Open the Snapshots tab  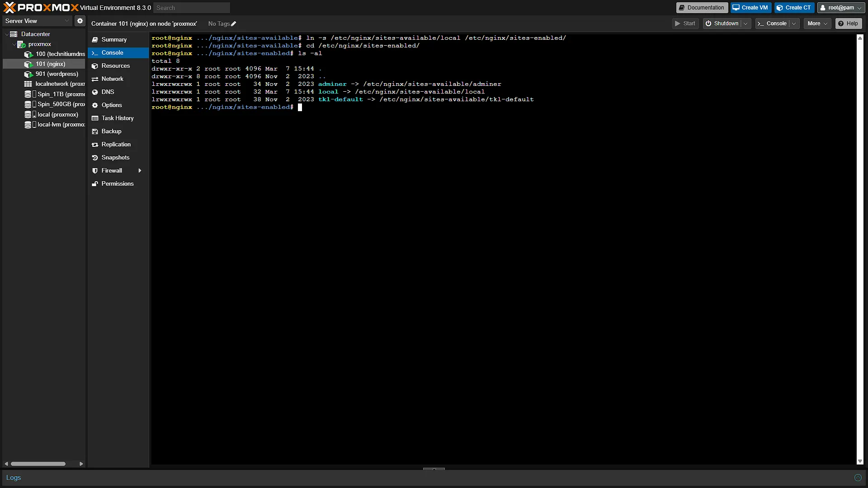click(x=118, y=158)
